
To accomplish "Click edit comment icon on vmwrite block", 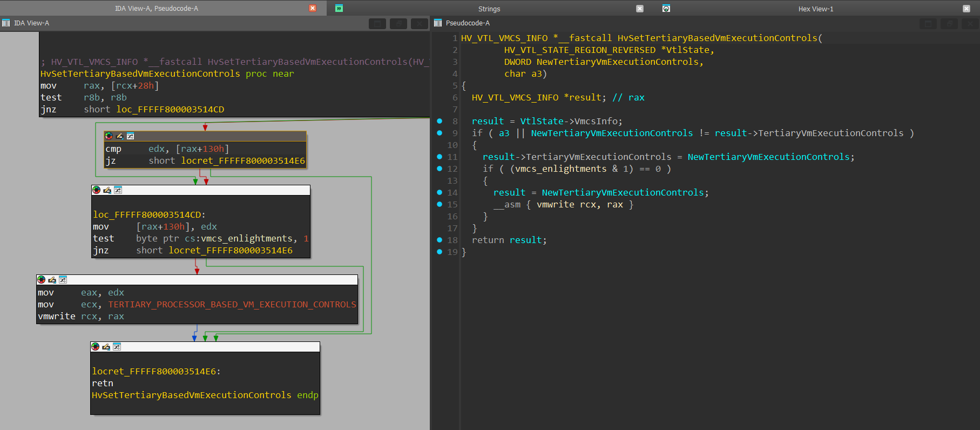I will click(52, 280).
